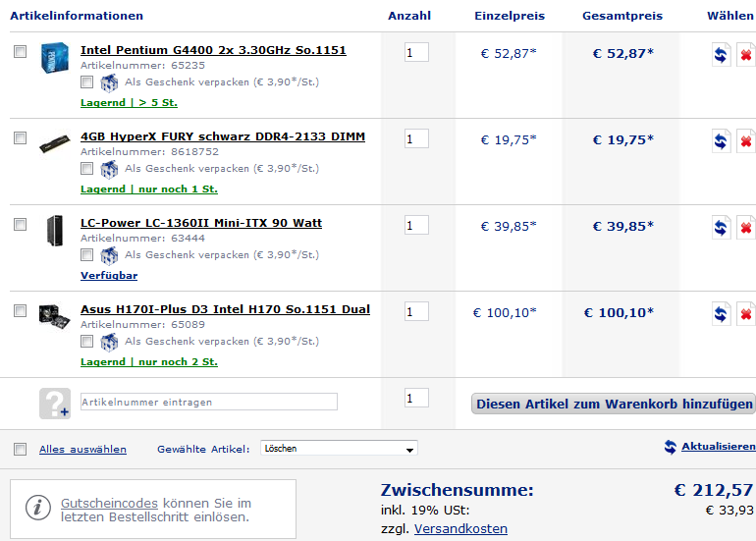
Task: Open 4GB HyperX FURY schwarz DDR4-2133 link
Action: [x=223, y=136]
